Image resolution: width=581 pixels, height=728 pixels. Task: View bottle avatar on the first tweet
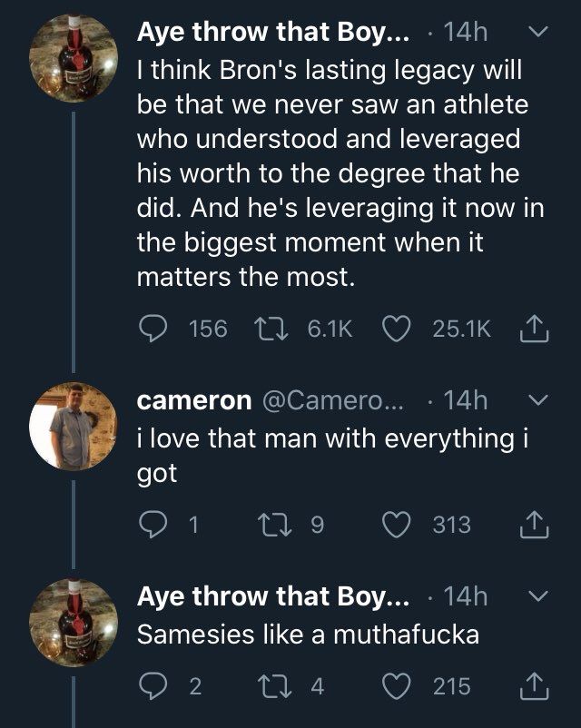(x=74, y=59)
